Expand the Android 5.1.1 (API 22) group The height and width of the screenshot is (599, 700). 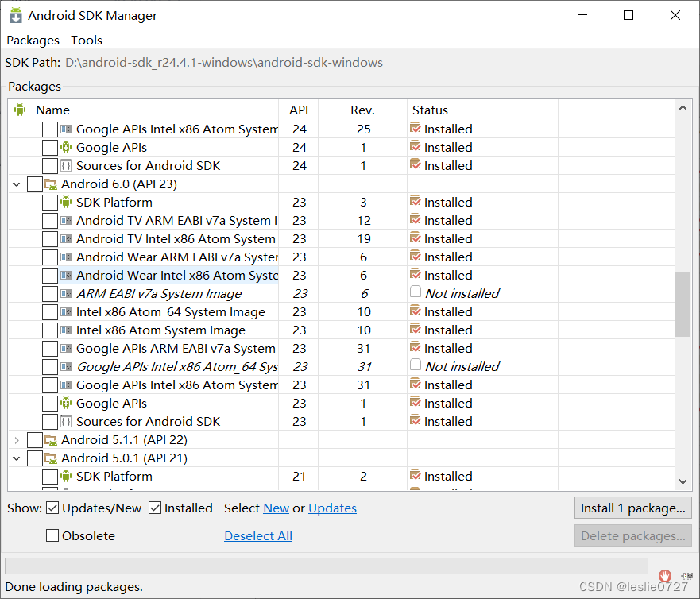click(x=17, y=439)
